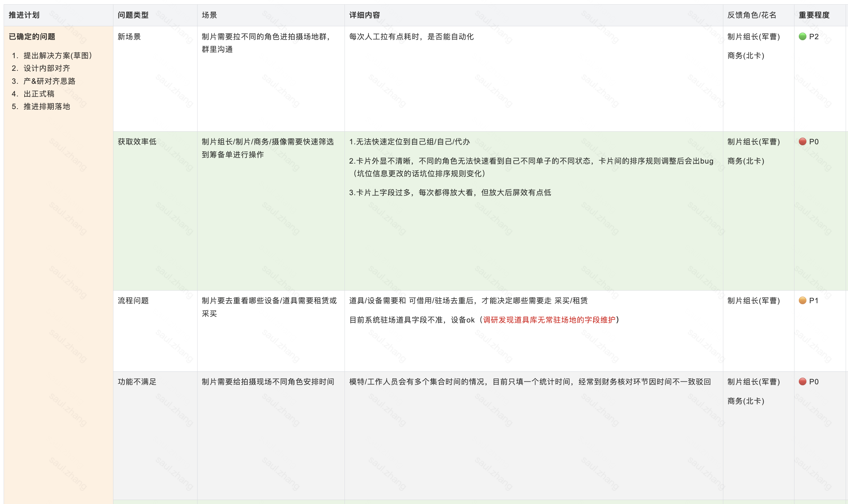This screenshot has height=504, width=848.
Task: Click red P0 dot in 功能不满足 row
Action: pyautogui.click(x=802, y=382)
